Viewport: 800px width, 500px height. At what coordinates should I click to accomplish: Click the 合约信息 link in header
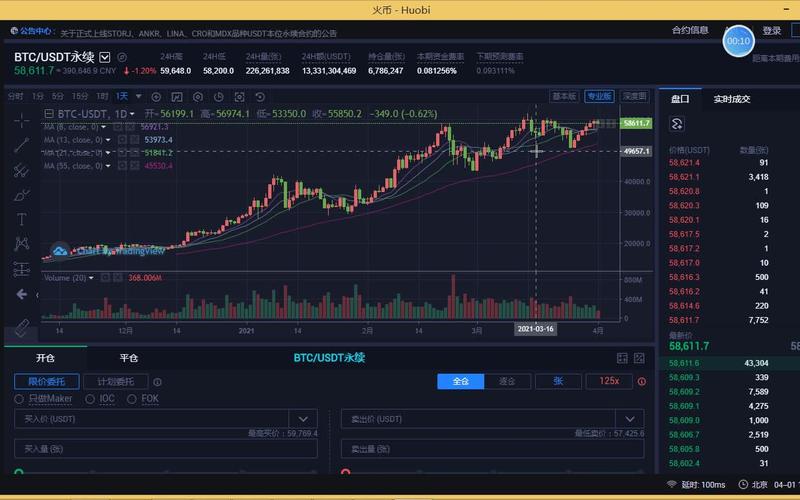pyautogui.click(x=690, y=30)
